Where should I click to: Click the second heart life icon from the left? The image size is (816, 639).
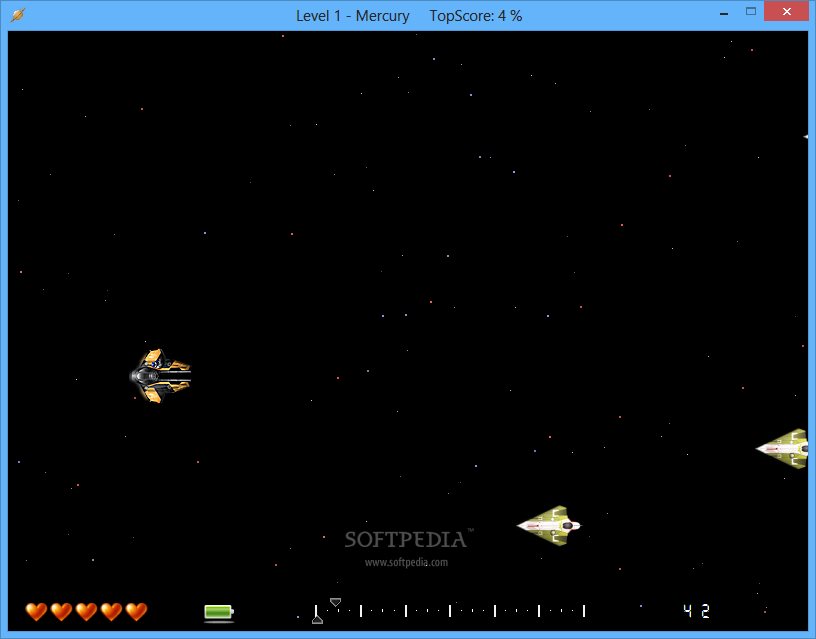61,611
